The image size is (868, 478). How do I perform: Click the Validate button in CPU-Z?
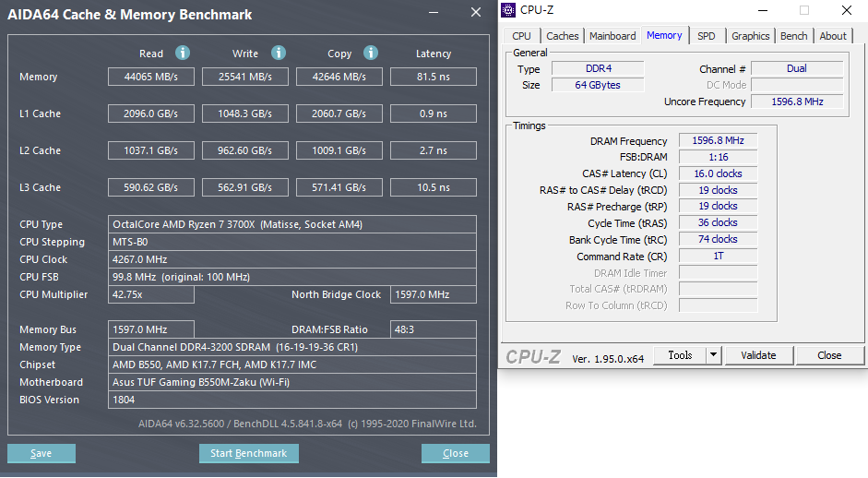pos(758,355)
